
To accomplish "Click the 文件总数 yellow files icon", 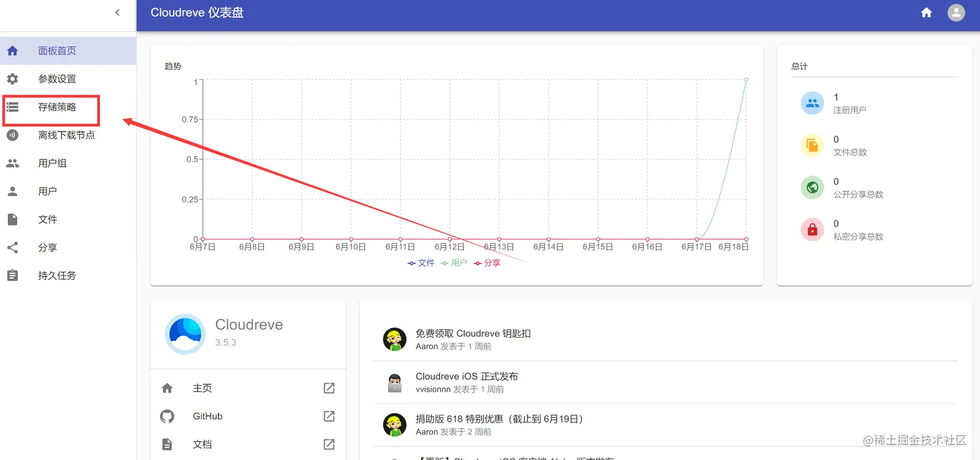I will point(812,145).
